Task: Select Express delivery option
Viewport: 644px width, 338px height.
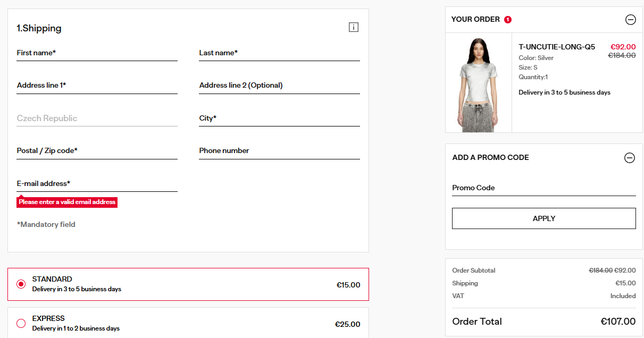Action: click(x=21, y=323)
